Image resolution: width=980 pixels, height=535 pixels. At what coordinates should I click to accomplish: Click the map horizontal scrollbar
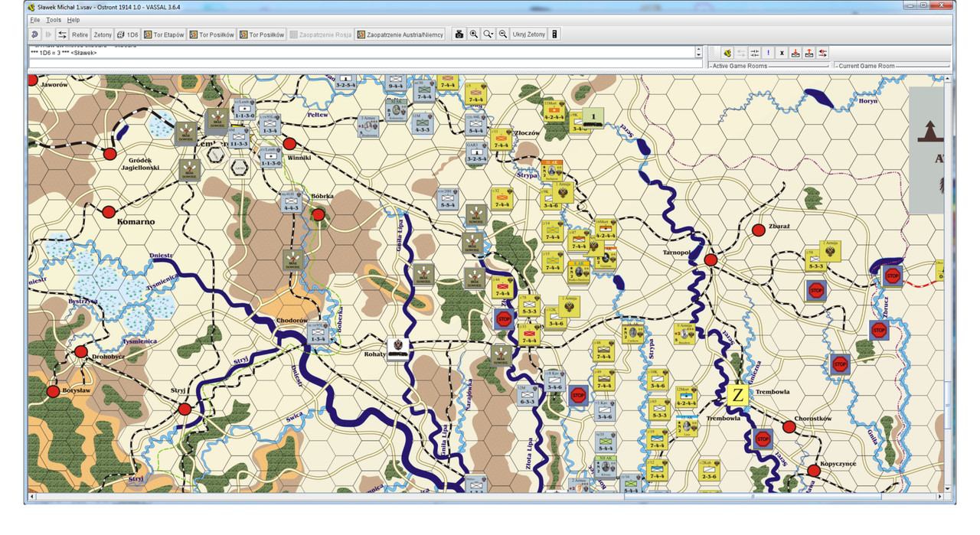pos(487,497)
